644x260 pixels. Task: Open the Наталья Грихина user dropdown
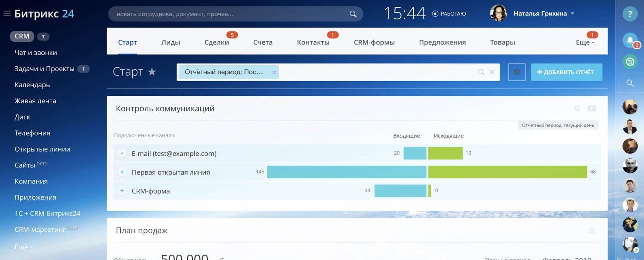click(x=544, y=13)
